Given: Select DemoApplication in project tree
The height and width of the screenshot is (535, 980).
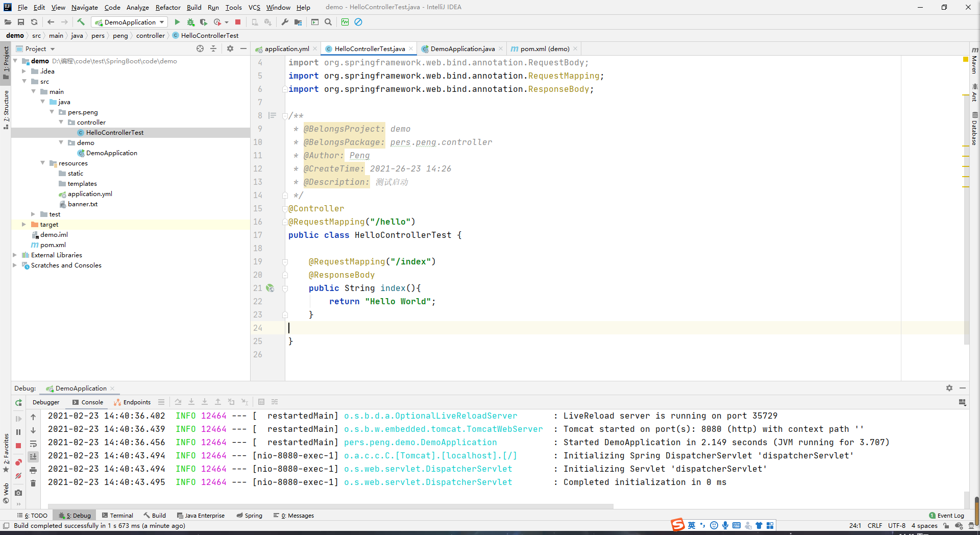Looking at the screenshot, I should (111, 153).
